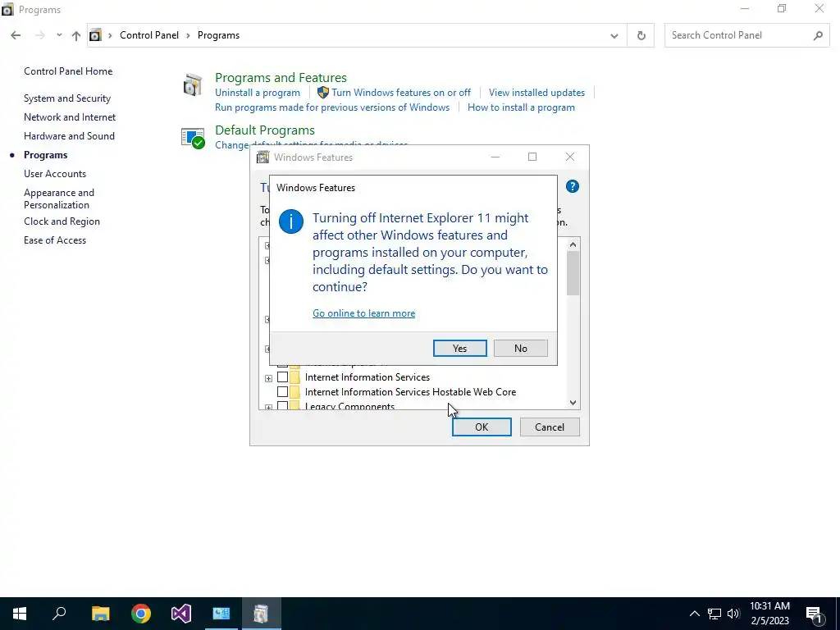Select Programs in the sidebar
Image resolution: width=840 pixels, height=630 pixels.
click(x=46, y=155)
